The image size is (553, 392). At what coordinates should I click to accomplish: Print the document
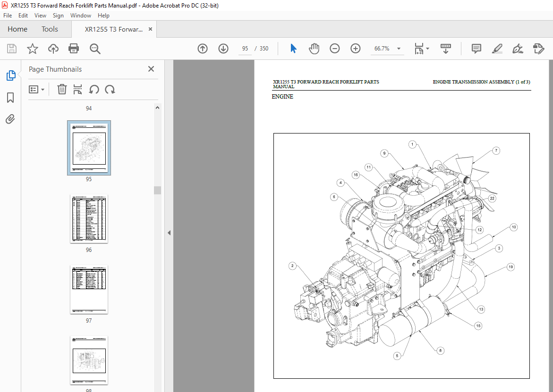pos(74,49)
